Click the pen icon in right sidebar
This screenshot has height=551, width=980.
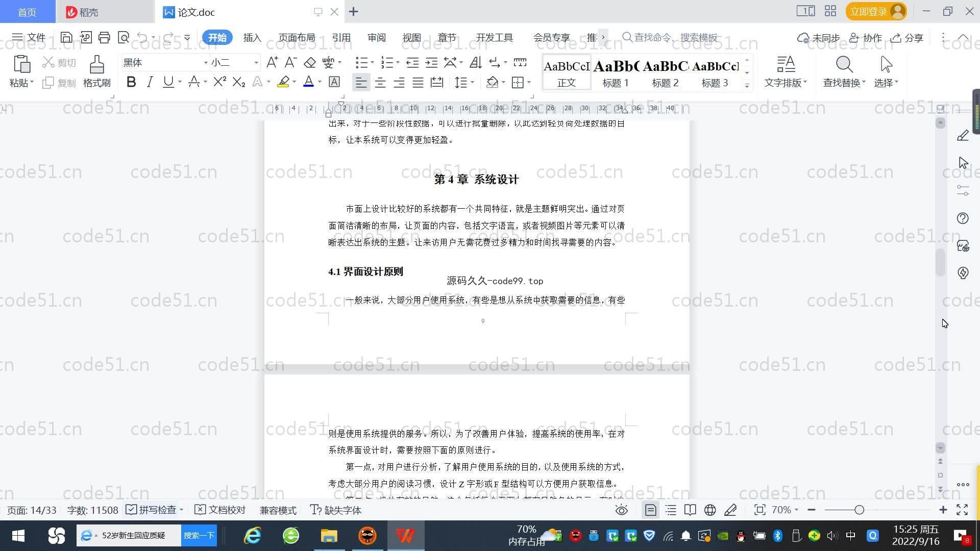pos(963,136)
